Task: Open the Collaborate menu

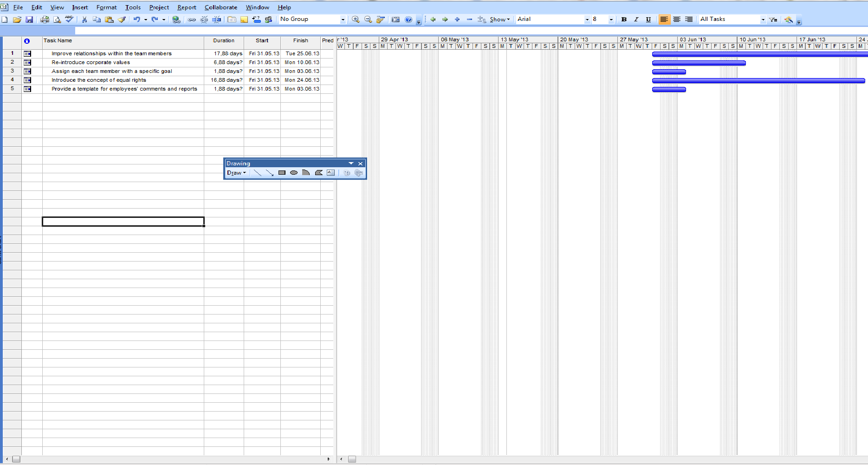Action: pyautogui.click(x=220, y=7)
